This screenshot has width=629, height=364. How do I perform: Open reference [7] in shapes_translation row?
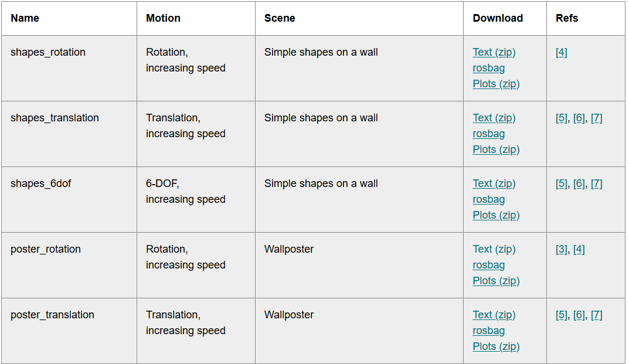[x=596, y=118]
